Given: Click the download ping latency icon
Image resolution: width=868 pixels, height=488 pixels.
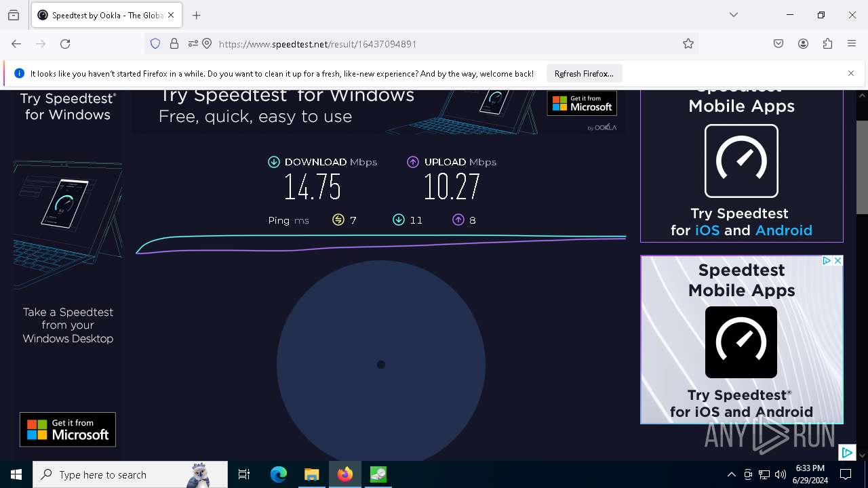Looking at the screenshot, I should pyautogui.click(x=399, y=220).
